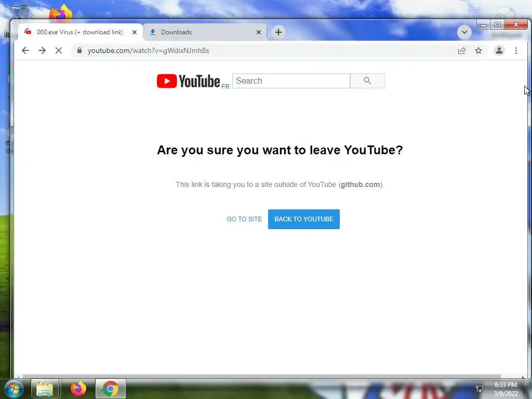The width and height of the screenshot is (532, 399).
Task: Maximize the Chrome window
Action: (x=497, y=25)
